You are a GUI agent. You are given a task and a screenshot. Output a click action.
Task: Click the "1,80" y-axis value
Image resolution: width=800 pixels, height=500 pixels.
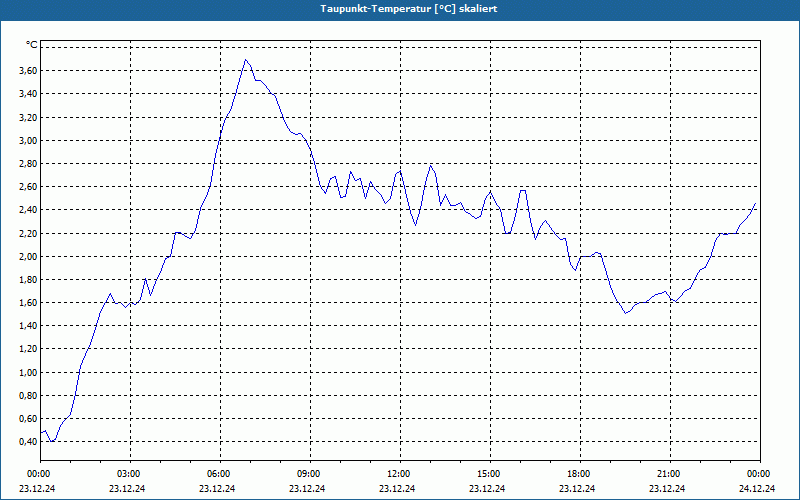(x=28, y=280)
